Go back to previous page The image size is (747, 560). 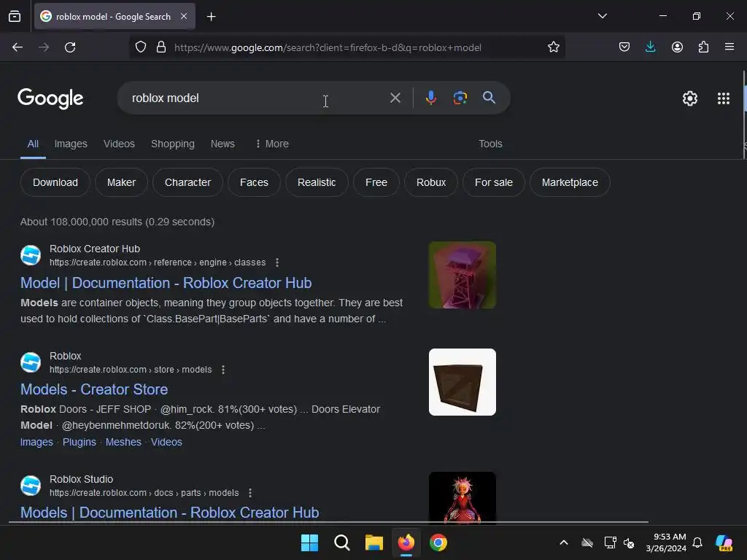click(18, 47)
